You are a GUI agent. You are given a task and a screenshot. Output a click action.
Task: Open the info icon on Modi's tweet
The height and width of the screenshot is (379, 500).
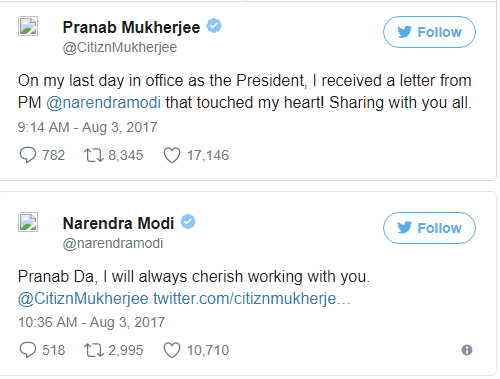pos(467,350)
